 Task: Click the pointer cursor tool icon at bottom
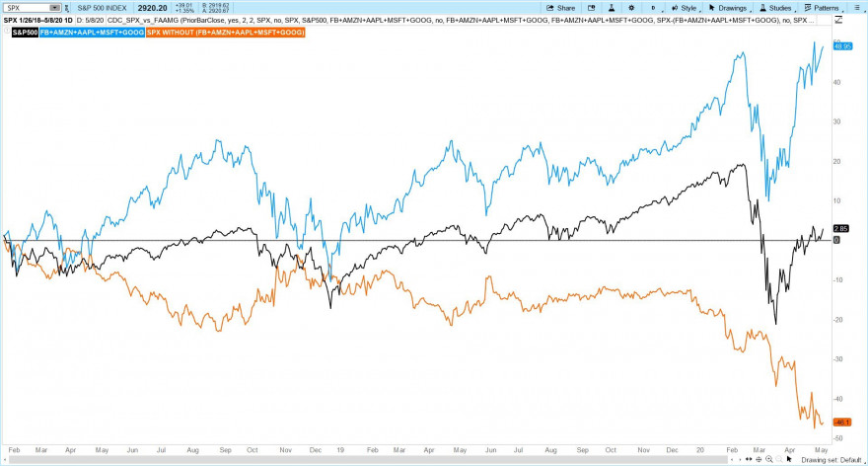789,459
